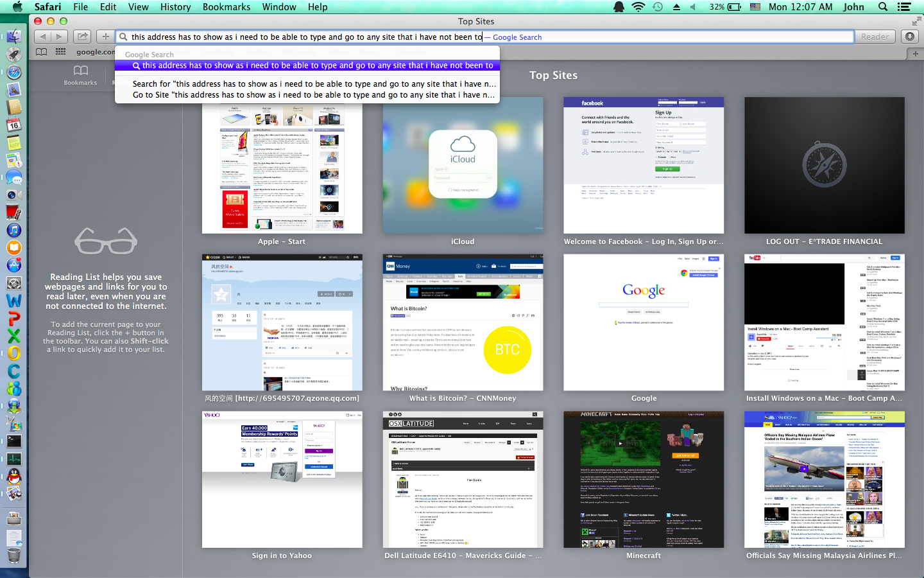The image size is (924, 578).
Task: Open the Google top site thumbnail
Action: point(644,322)
